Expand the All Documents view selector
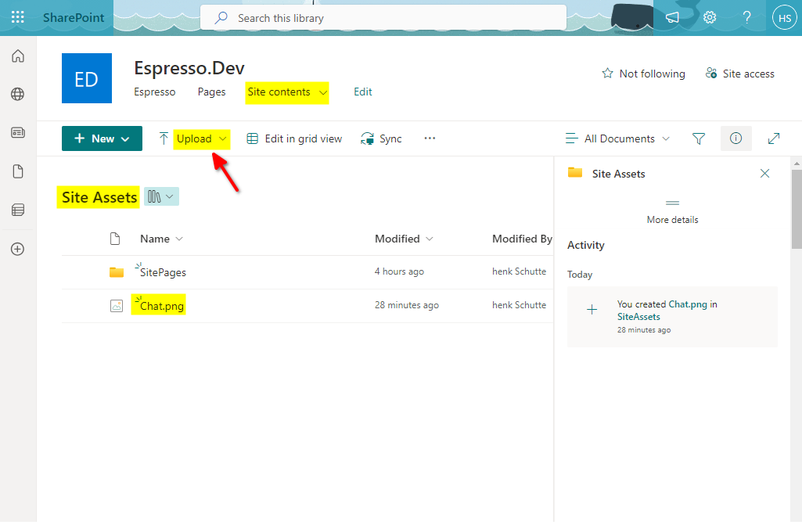The image size is (802, 532). tap(618, 138)
